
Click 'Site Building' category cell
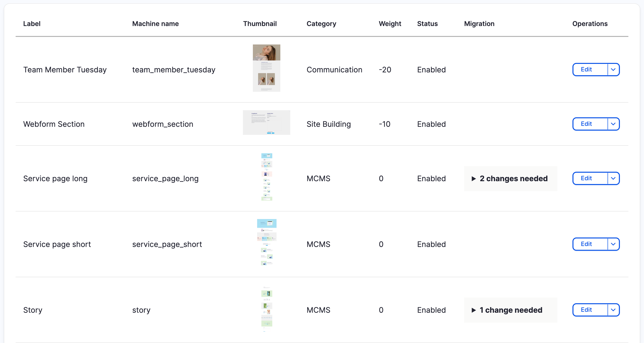329,124
